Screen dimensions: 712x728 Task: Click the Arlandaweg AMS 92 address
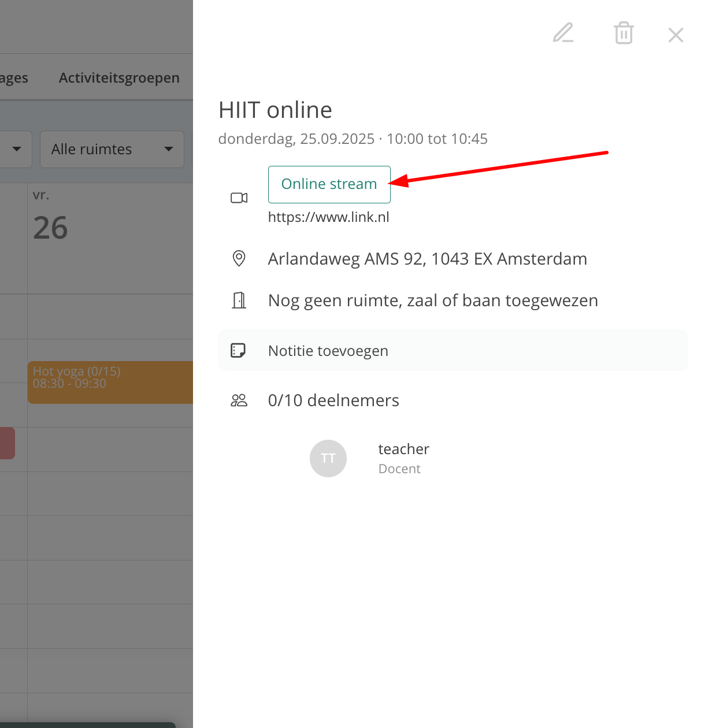point(427,259)
